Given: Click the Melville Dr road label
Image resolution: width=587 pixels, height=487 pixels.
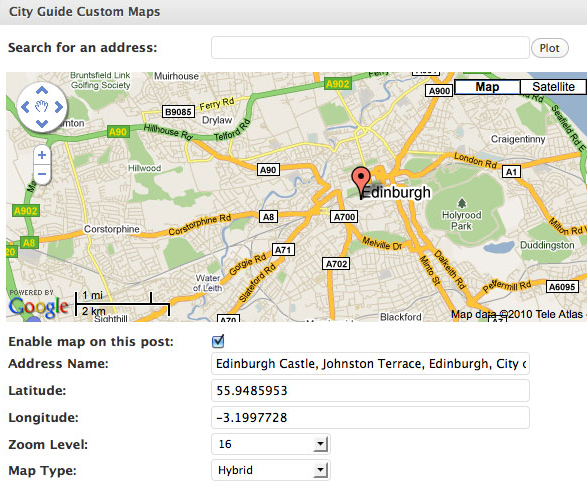Looking at the screenshot, I should [x=382, y=244].
